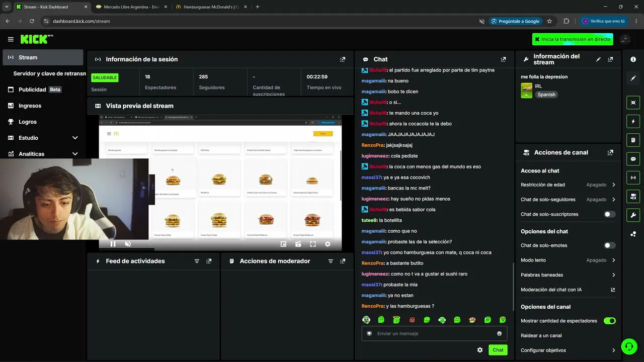644x362 pixels.
Task: Toggle Chat de solo-suscriptores switch
Action: 609,214
